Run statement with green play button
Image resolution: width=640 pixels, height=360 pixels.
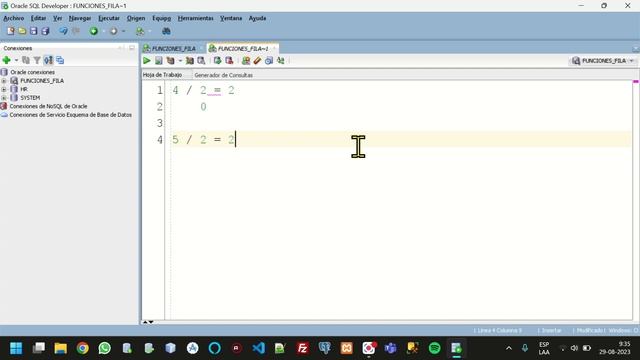(147, 61)
